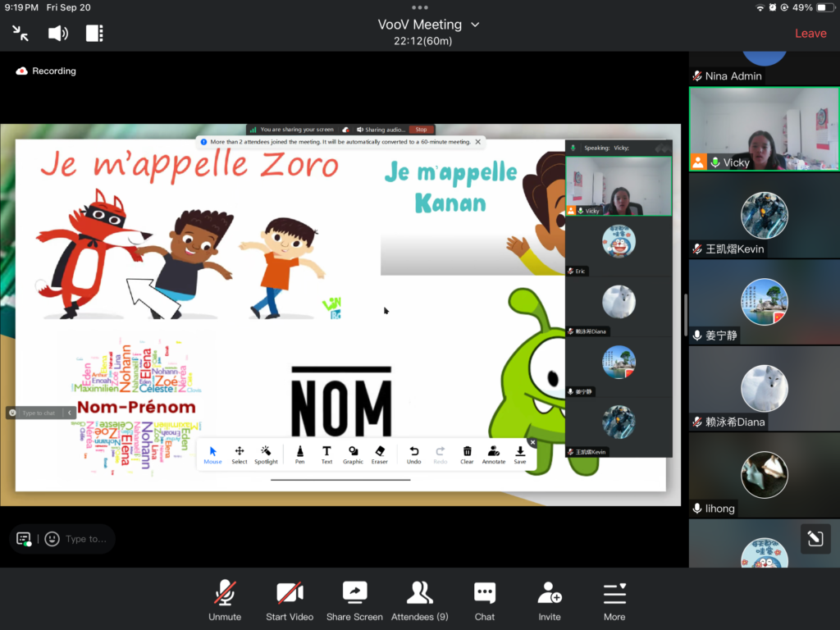Tap the chat bubble settings icon
Screen dimensions: 840x630
24,539
